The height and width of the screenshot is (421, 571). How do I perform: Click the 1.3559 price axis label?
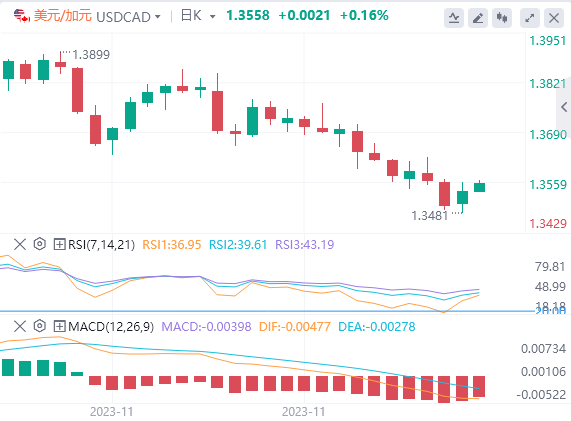(548, 185)
